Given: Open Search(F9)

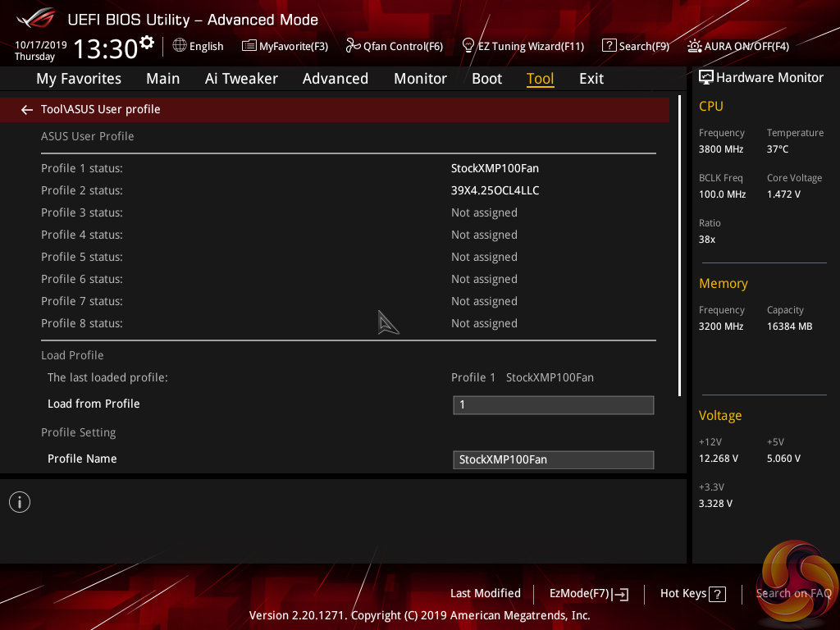Looking at the screenshot, I should tap(644, 47).
